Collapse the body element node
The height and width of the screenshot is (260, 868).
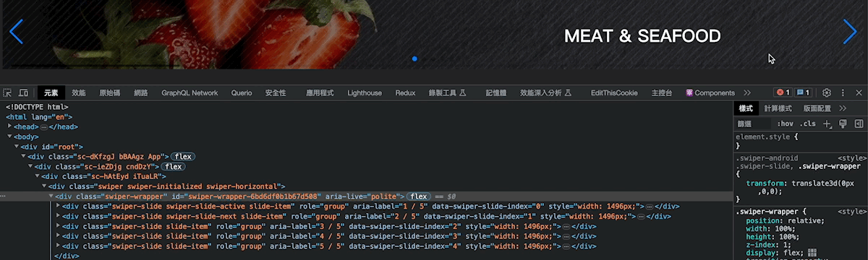click(10, 136)
